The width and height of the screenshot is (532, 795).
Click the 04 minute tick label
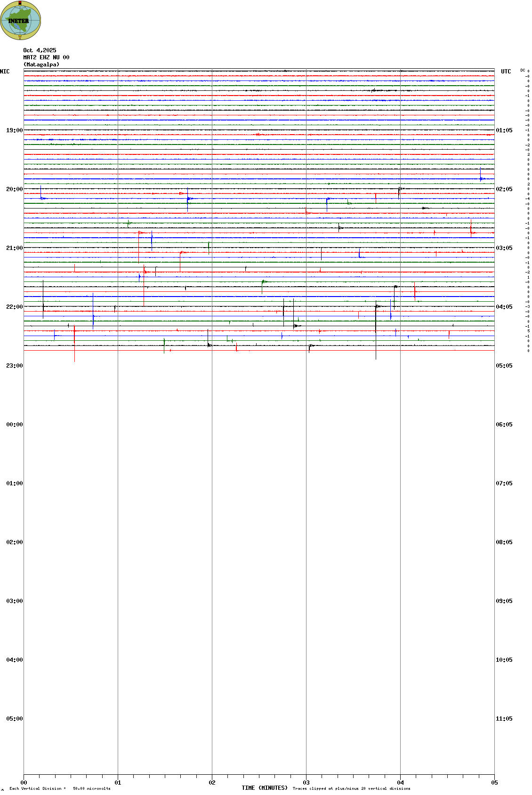point(400,783)
